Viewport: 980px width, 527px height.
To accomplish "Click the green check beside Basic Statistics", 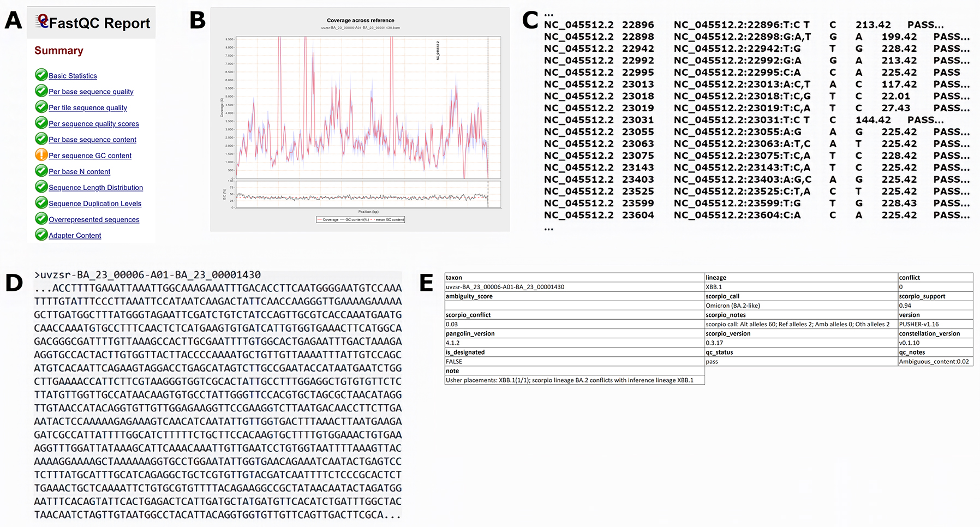I will [41, 75].
